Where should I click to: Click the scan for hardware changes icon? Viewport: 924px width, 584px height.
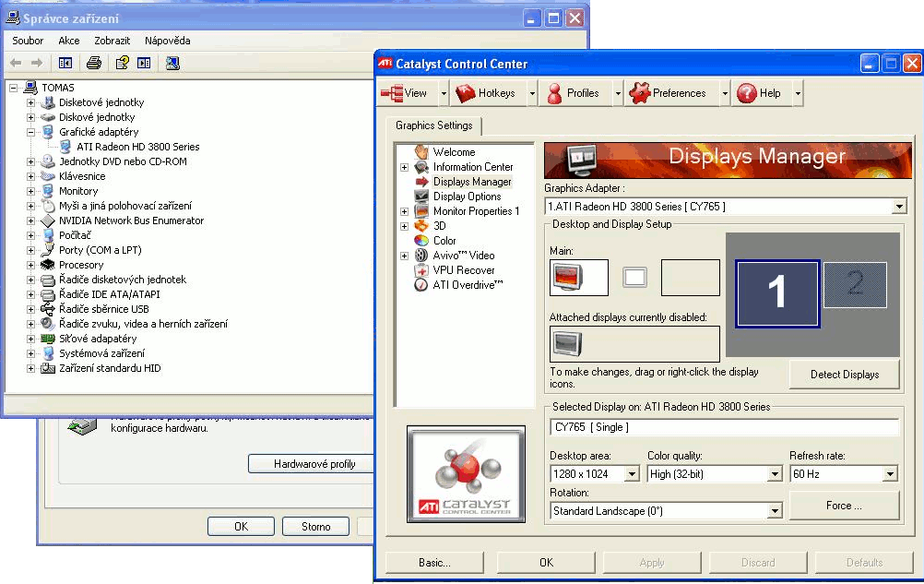coord(172,63)
